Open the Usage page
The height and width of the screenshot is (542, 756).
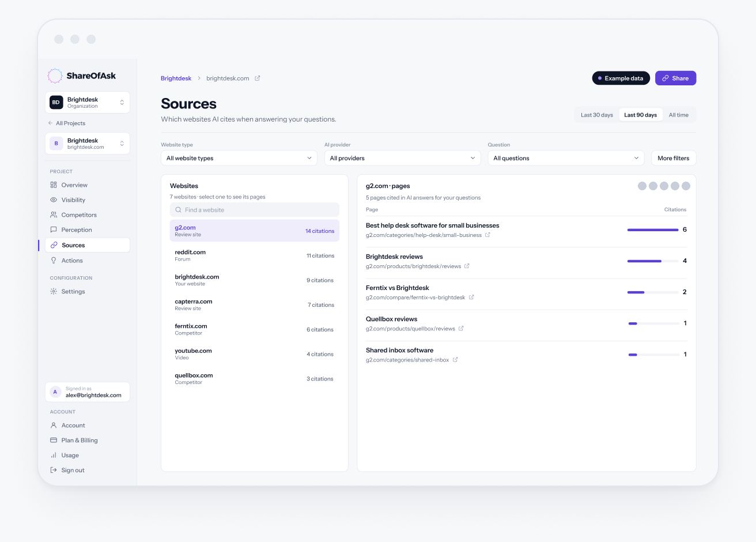click(88, 456)
